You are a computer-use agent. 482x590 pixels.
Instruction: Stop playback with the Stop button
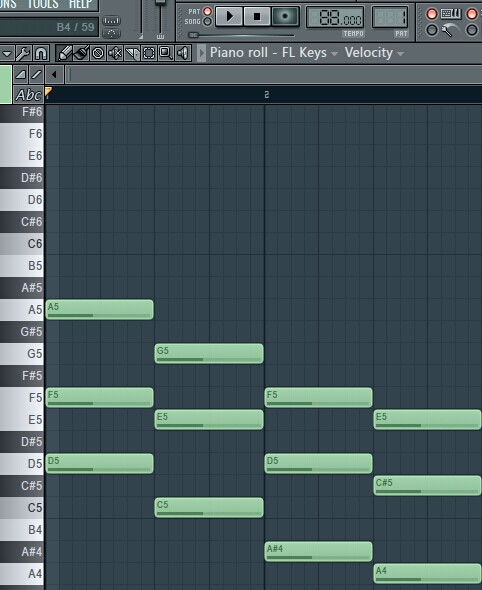[257, 17]
